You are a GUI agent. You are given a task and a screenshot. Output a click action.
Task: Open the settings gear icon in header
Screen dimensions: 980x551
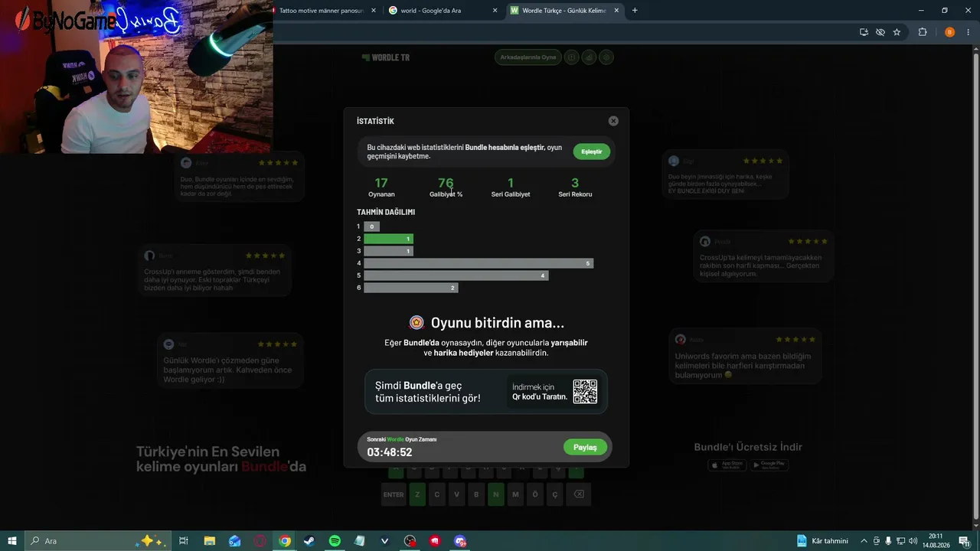(606, 57)
